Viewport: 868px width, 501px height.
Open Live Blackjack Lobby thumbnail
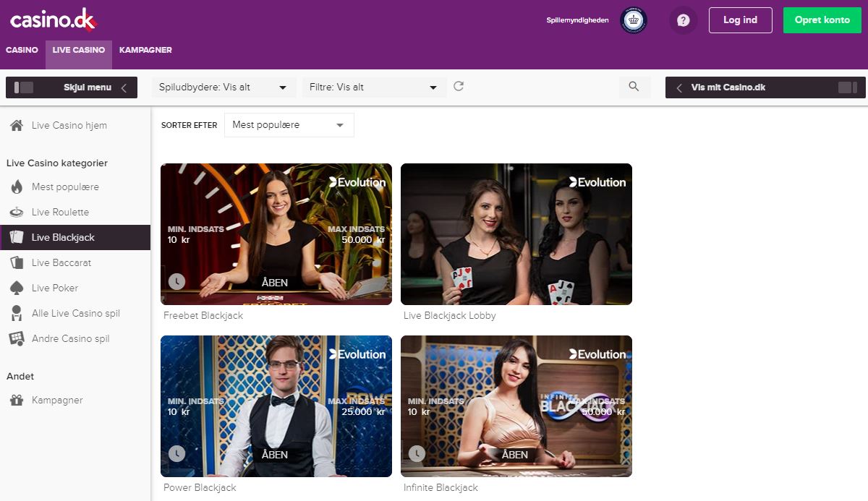coord(516,234)
